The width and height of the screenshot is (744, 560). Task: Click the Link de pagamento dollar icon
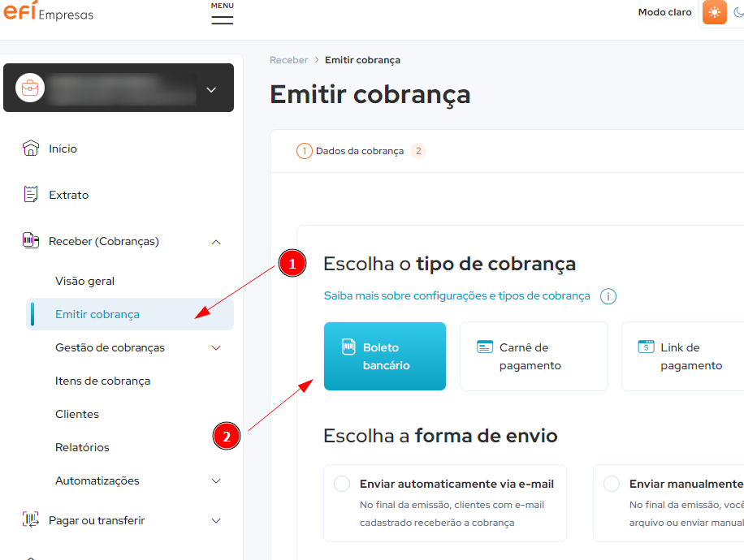(646, 346)
